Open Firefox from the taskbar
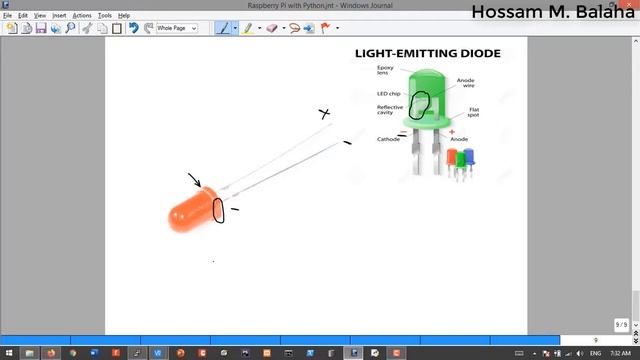 tap(51, 353)
